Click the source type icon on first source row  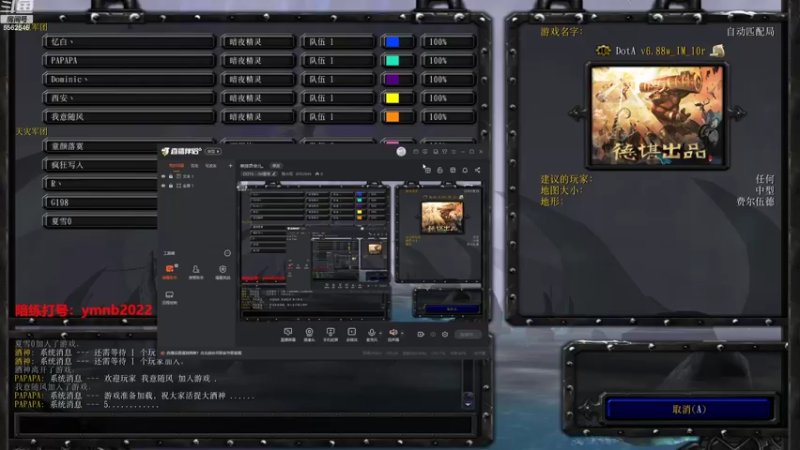pos(179,176)
